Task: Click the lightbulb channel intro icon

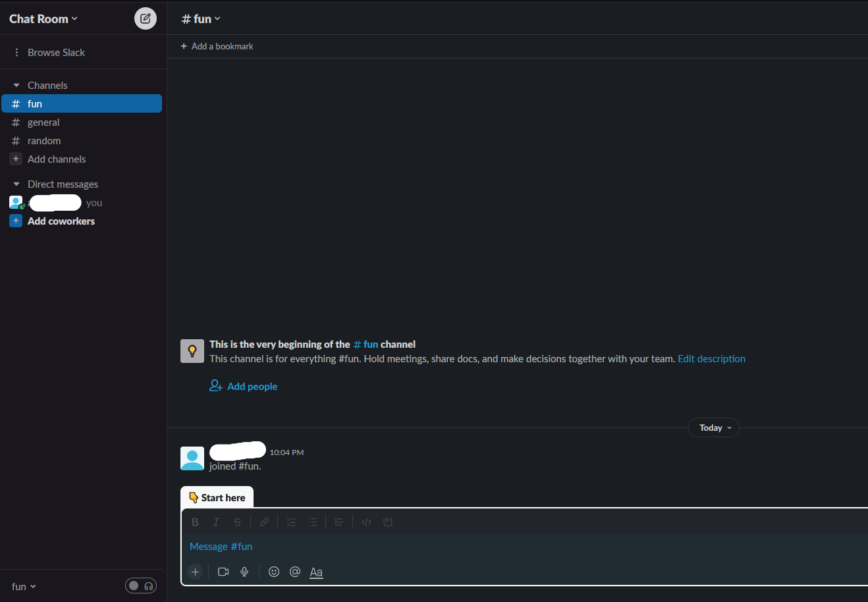Action: tap(192, 351)
